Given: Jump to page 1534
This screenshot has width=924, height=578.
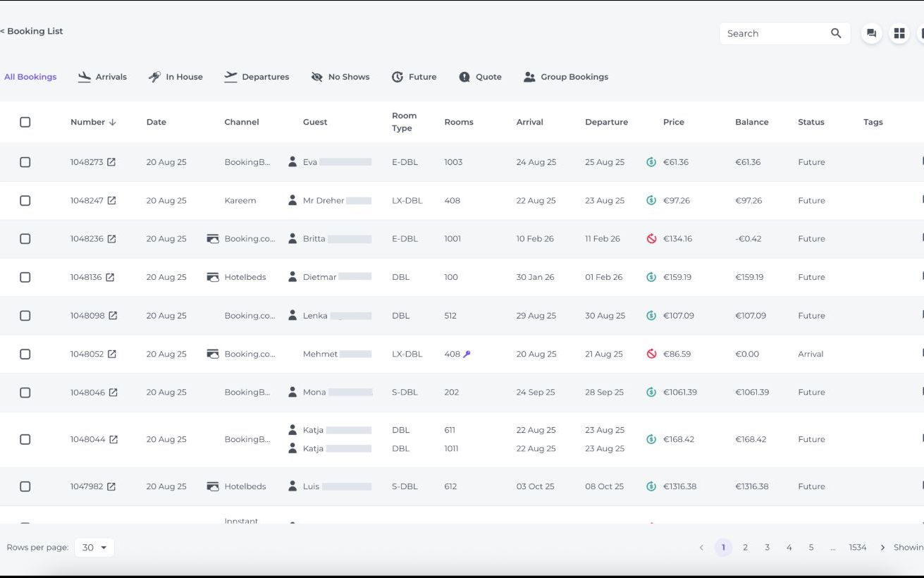Looking at the screenshot, I should 858,548.
